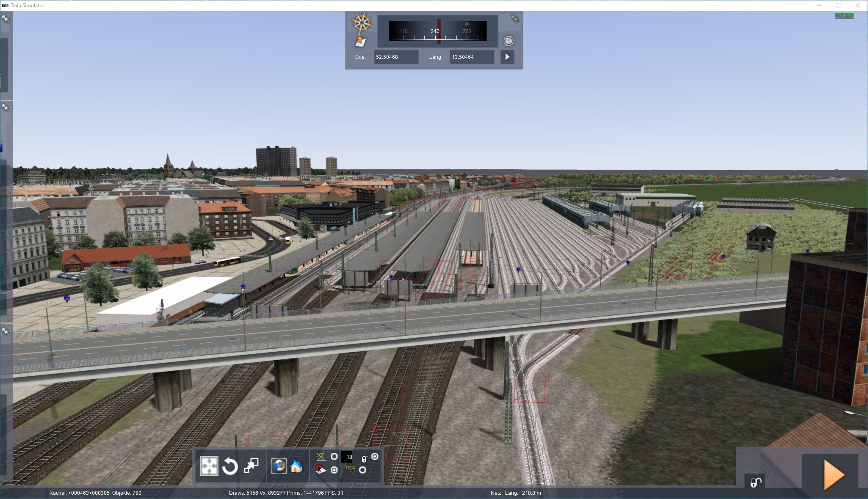
Task: Select the scale/resize object tool
Action: (x=251, y=466)
